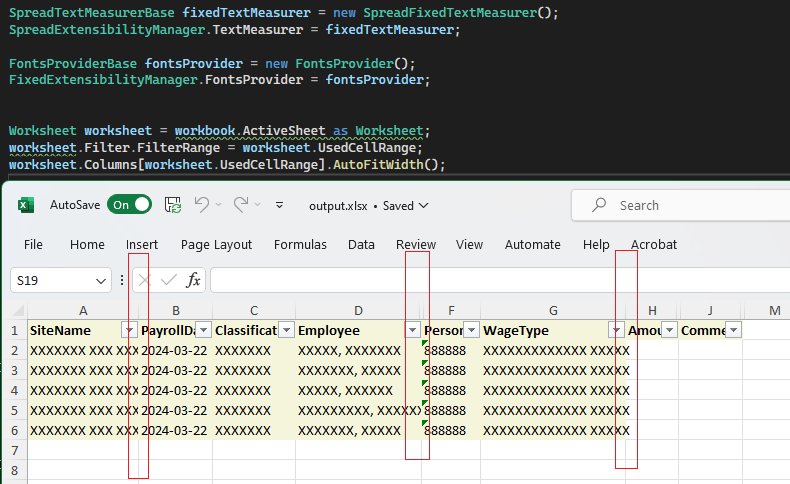Click the Excel app icon

(26, 205)
